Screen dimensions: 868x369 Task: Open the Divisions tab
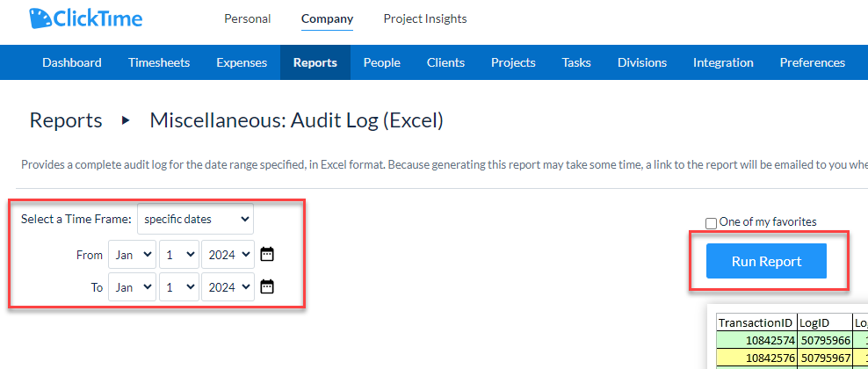pyautogui.click(x=642, y=62)
